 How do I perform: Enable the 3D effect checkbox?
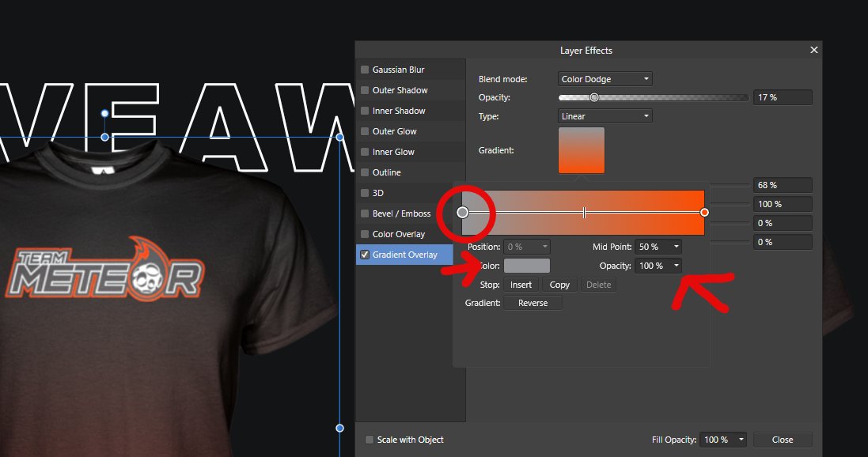(x=365, y=193)
